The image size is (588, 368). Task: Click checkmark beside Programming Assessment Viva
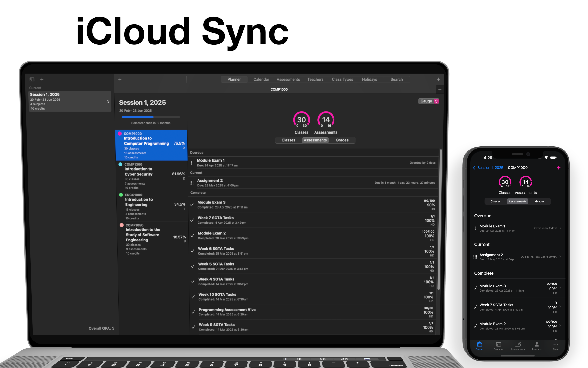pos(193,312)
